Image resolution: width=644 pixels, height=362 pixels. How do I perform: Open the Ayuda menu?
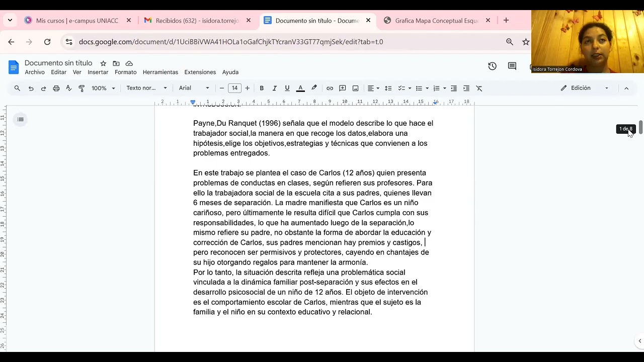230,72
